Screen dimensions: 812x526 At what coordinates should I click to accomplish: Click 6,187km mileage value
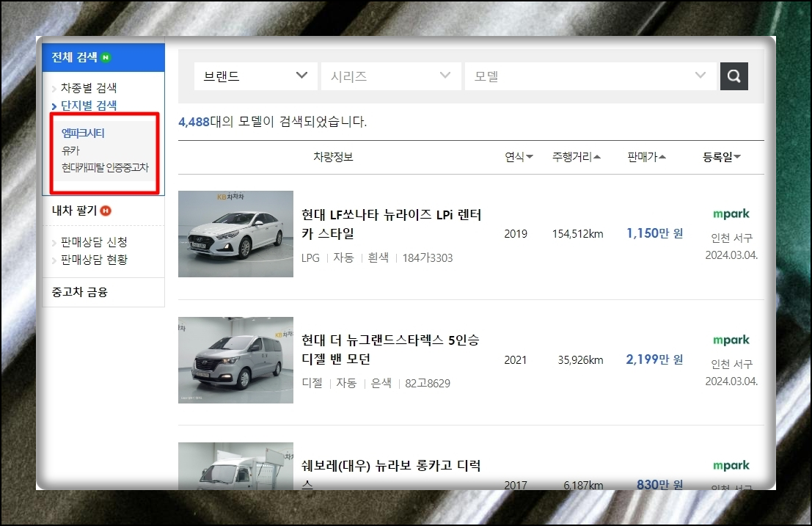tap(584, 485)
